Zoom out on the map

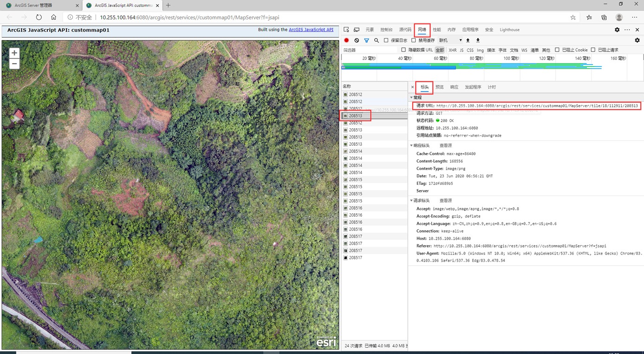tap(14, 64)
